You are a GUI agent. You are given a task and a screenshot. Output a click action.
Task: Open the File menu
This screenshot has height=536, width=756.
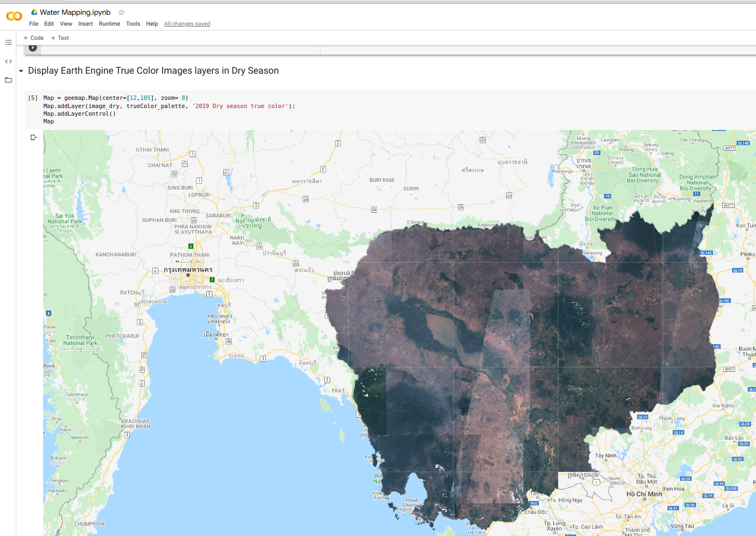[x=33, y=23]
